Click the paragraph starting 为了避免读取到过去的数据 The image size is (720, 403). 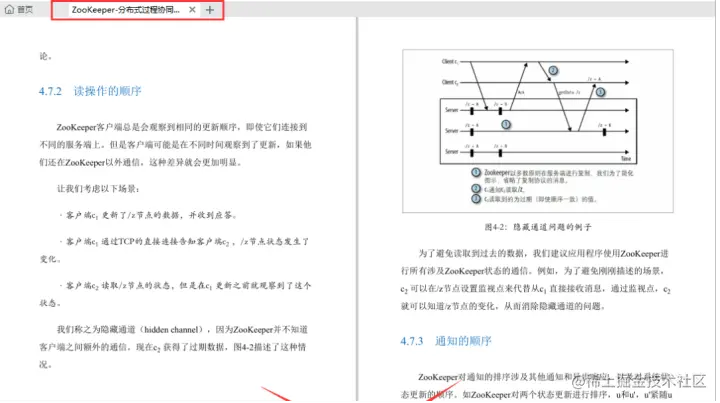(535, 280)
